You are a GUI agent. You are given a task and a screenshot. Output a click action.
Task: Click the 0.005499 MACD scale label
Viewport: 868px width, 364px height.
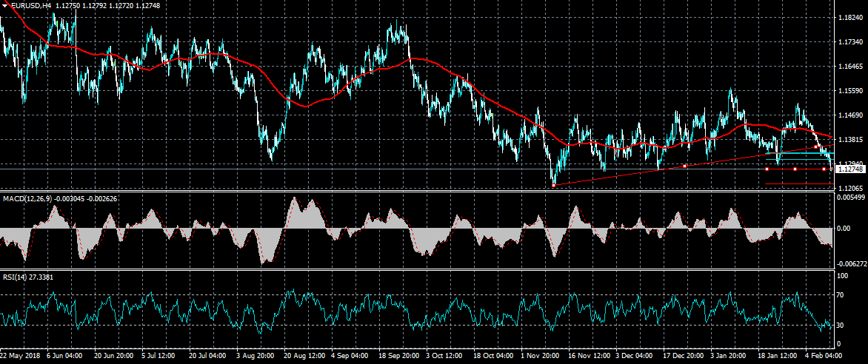852,197
